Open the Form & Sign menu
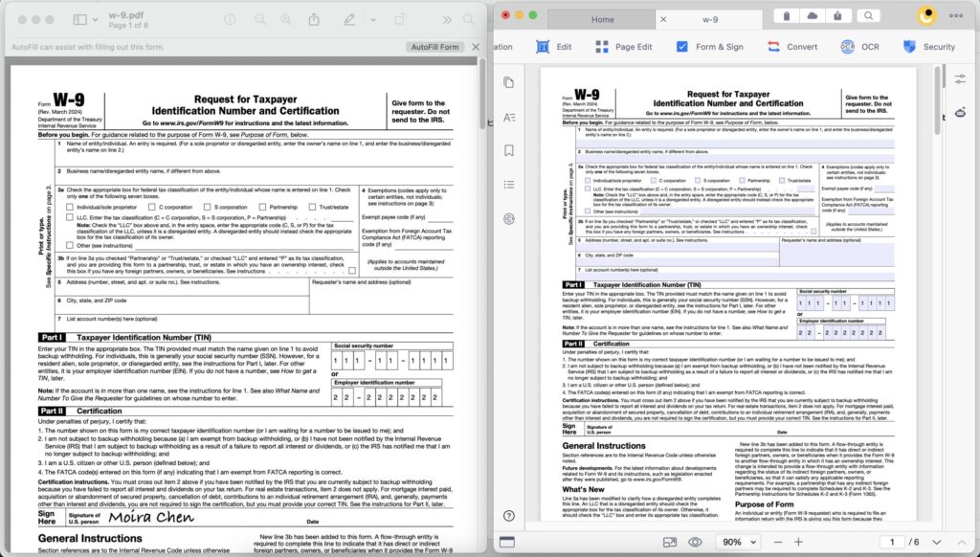980x557 pixels. pos(708,46)
